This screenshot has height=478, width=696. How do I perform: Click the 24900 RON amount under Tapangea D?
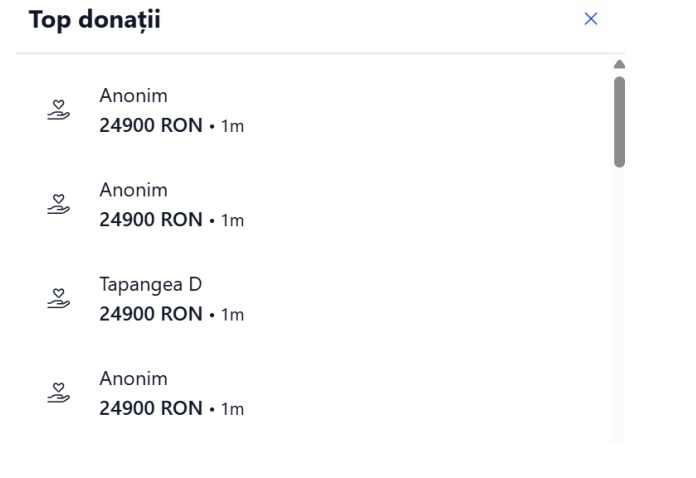(x=150, y=315)
